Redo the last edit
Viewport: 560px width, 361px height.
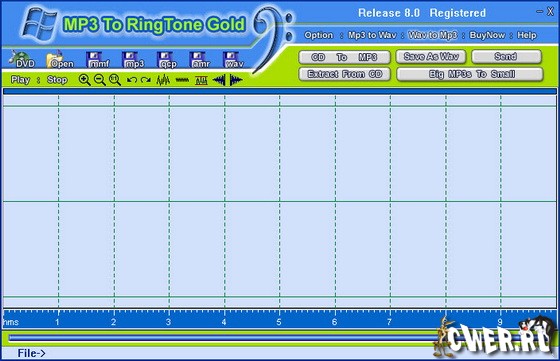click(146, 80)
